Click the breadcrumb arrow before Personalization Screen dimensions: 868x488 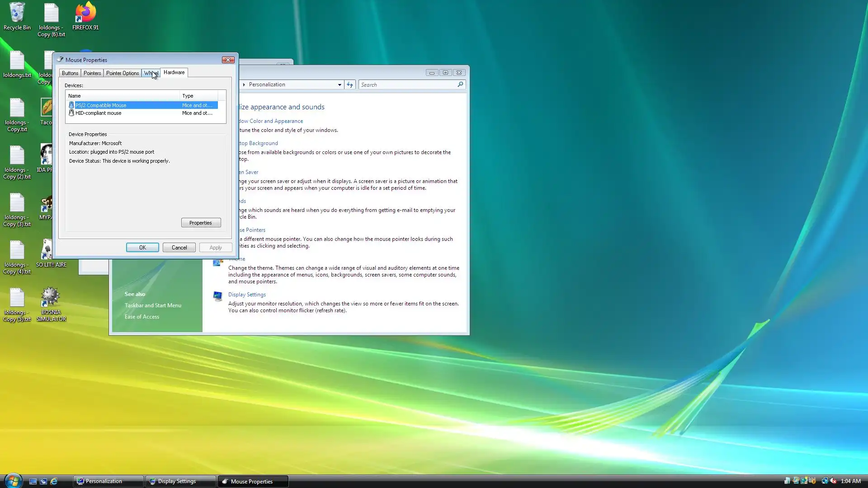[x=244, y=84]
